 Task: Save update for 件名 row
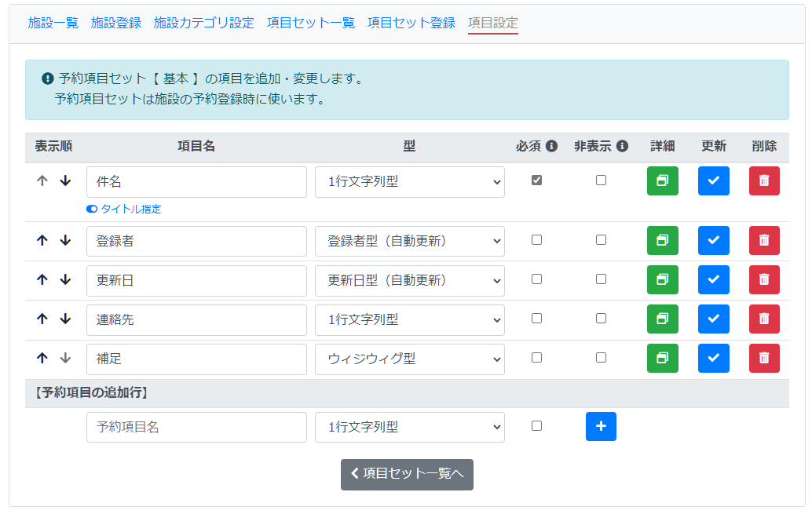(x=714, y=180)
